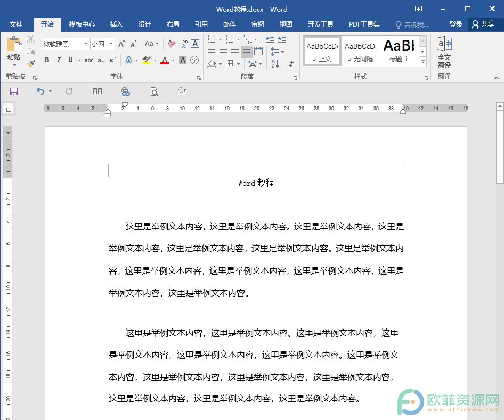The height and width of the screenshot is (420, 504).
Task: Click the 登录 sign-in link
Action: pyautogui.click(x=456, y=24)
